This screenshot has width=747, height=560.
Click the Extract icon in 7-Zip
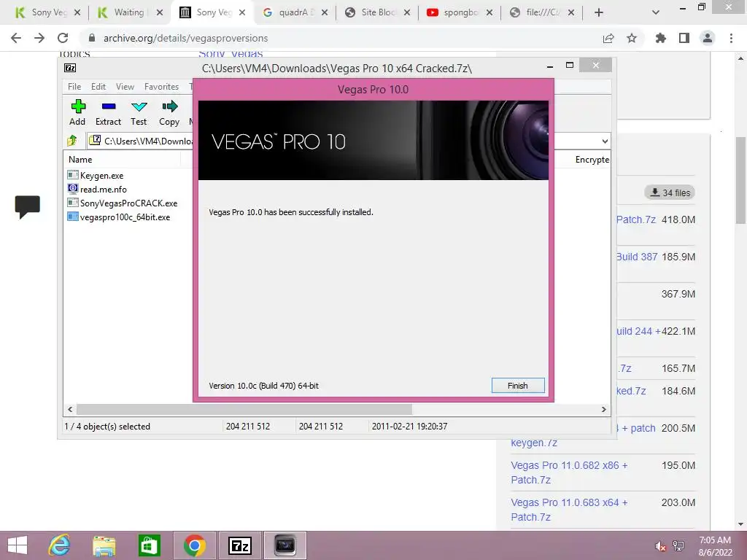(108, 112)
